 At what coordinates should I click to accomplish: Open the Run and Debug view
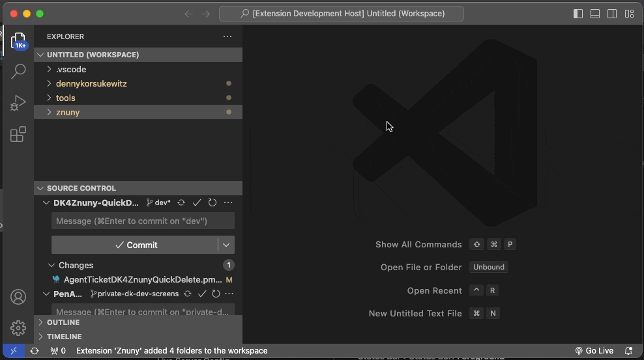click(18, 103)
